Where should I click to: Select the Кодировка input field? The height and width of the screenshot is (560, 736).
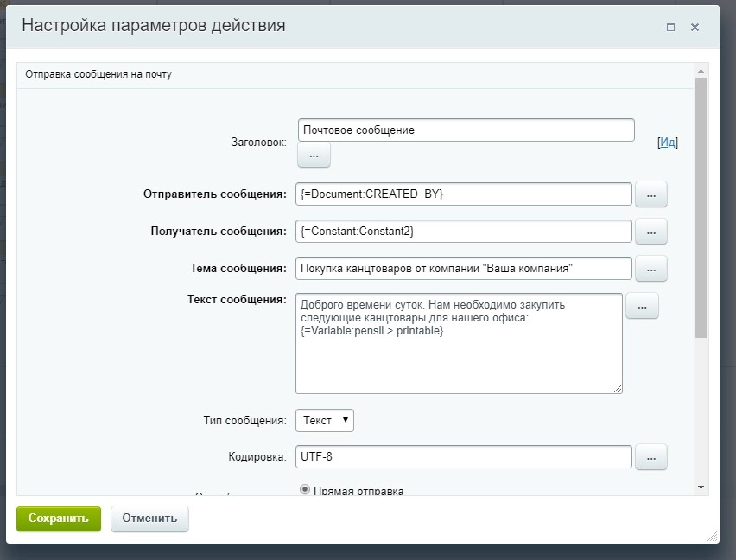coord(464,456)
